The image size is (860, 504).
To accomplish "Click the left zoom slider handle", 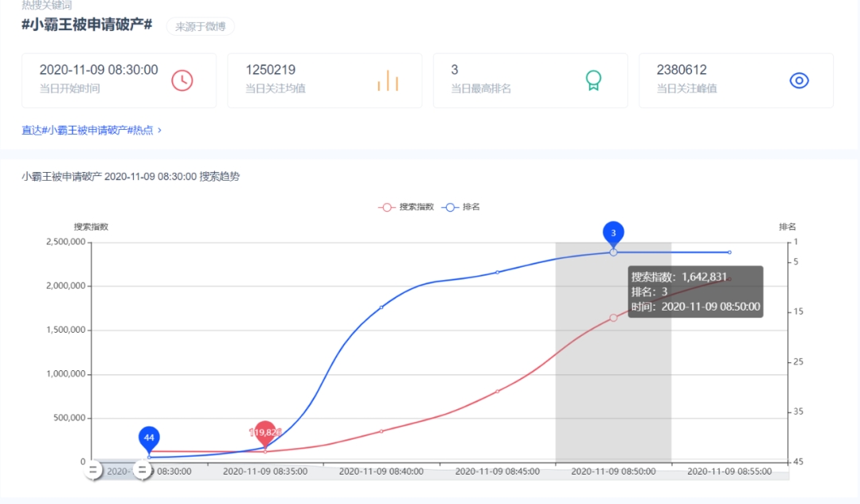I will click(93, 470).
